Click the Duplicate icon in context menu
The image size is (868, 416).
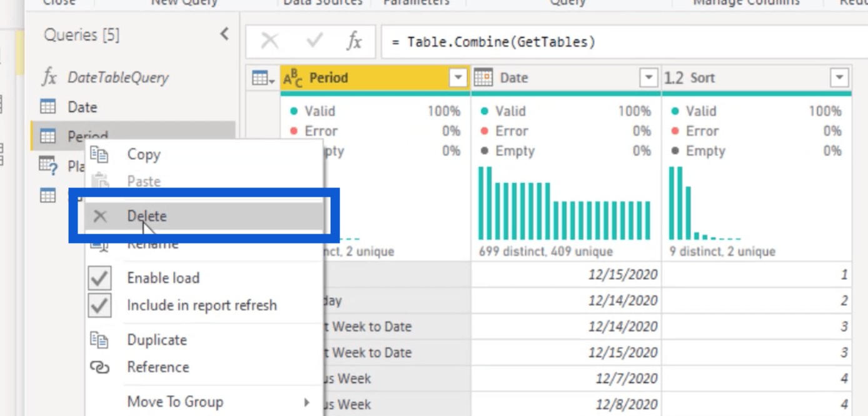tap(99, 340)
